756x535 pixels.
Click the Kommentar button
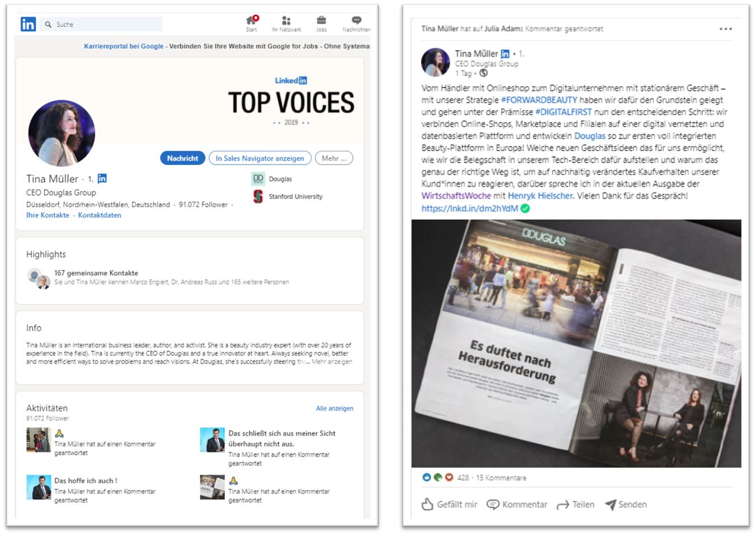click(517, 504)
